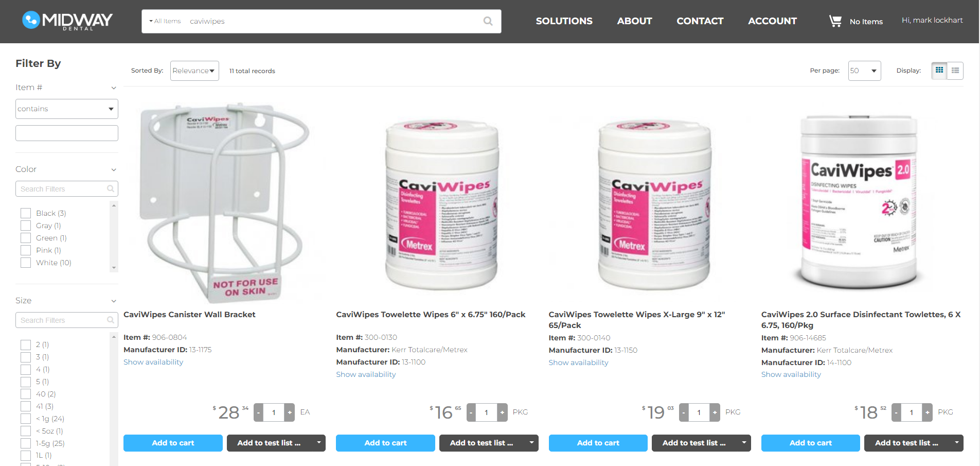This screenshot has width=980, height=466.
Task: Open the SOLUTIONS menu
Action: 564,21
